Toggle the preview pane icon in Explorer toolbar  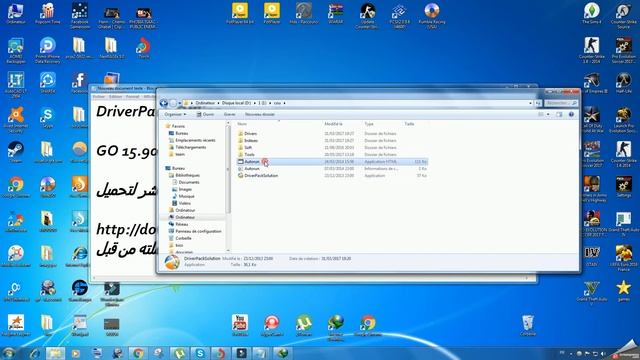pos(559,114)
